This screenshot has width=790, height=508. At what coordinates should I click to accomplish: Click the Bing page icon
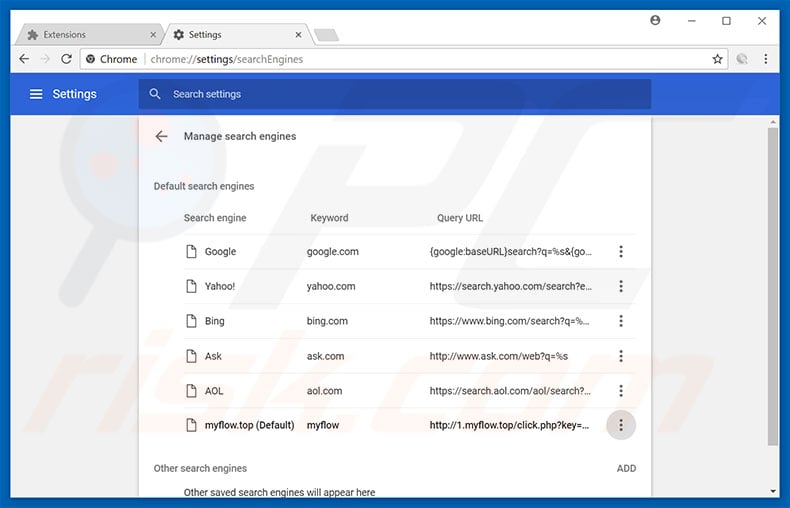(x=191, y=321)
